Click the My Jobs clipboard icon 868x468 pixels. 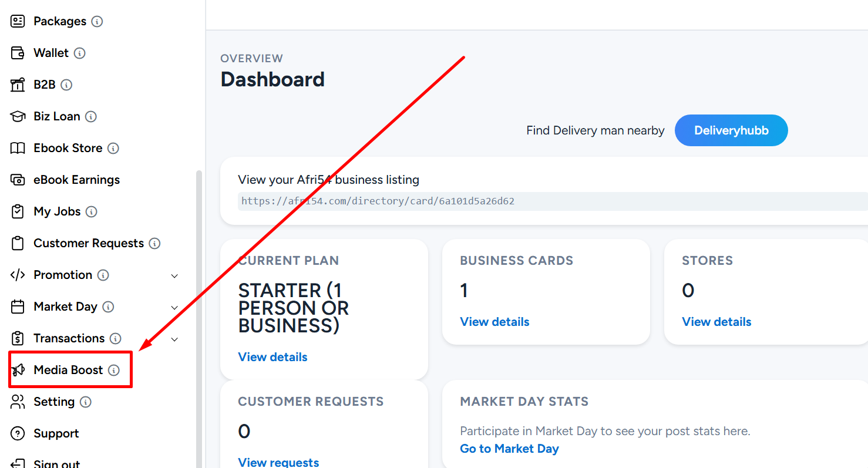18,211
